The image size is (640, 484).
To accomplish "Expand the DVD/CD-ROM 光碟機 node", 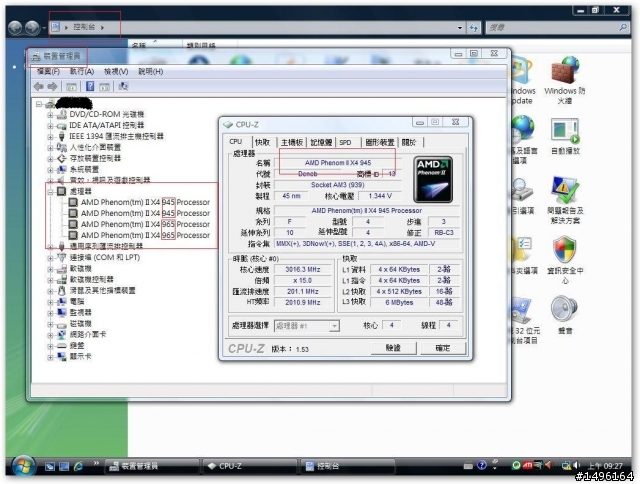I will click(x=50, y=115).
